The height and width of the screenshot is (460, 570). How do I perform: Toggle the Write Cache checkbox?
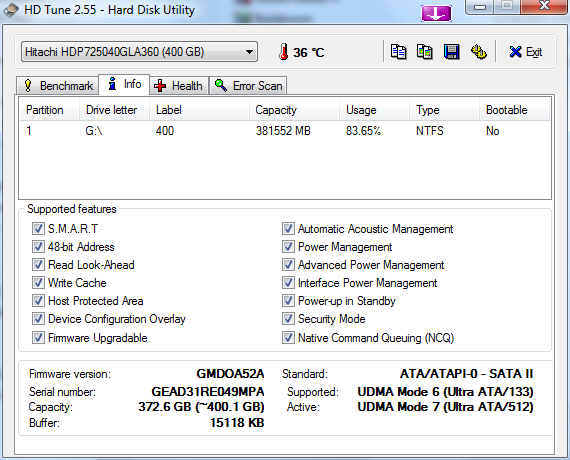38,283
